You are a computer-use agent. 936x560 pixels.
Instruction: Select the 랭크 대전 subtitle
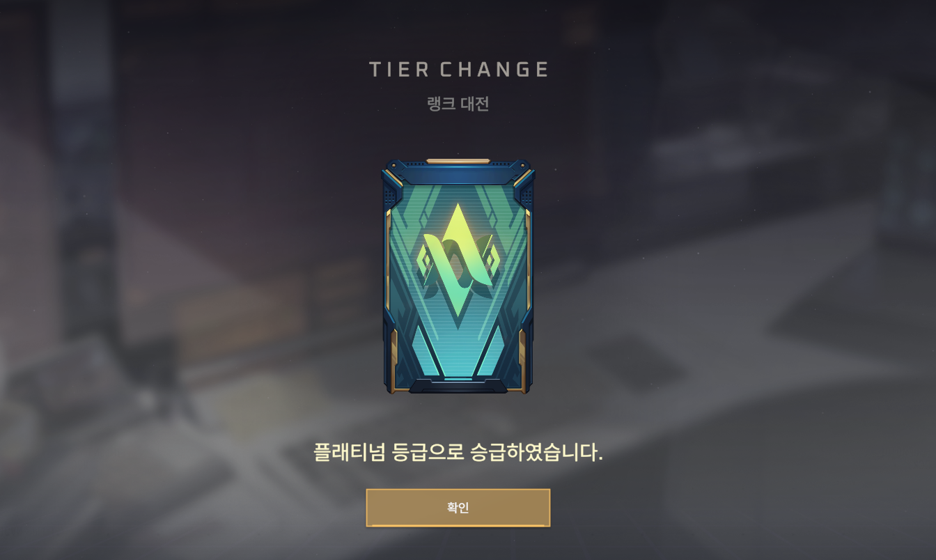coord(458,104)
